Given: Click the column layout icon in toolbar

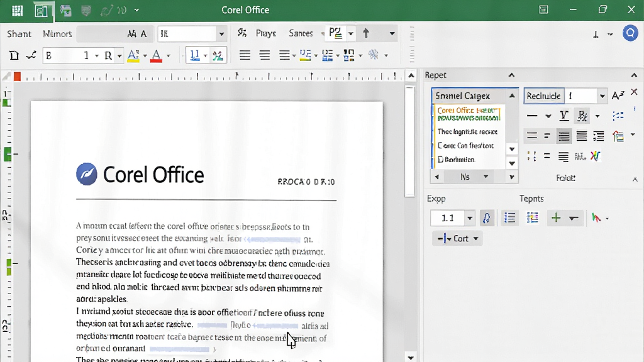Looking at the screenshot, I should tap(348, 55).
